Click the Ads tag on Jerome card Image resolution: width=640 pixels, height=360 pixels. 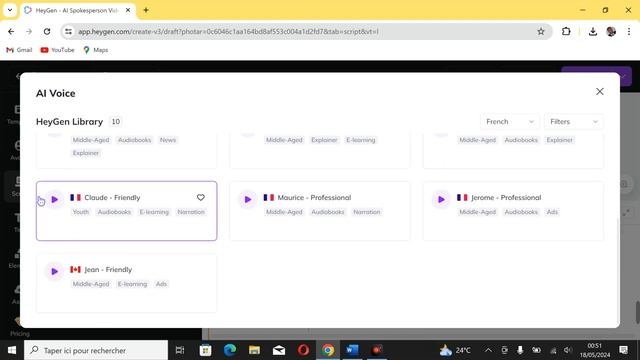(x=552, y=212)
